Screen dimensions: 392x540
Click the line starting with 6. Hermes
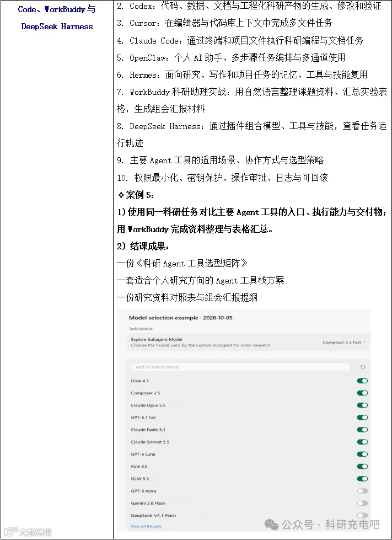coord(242,74)
